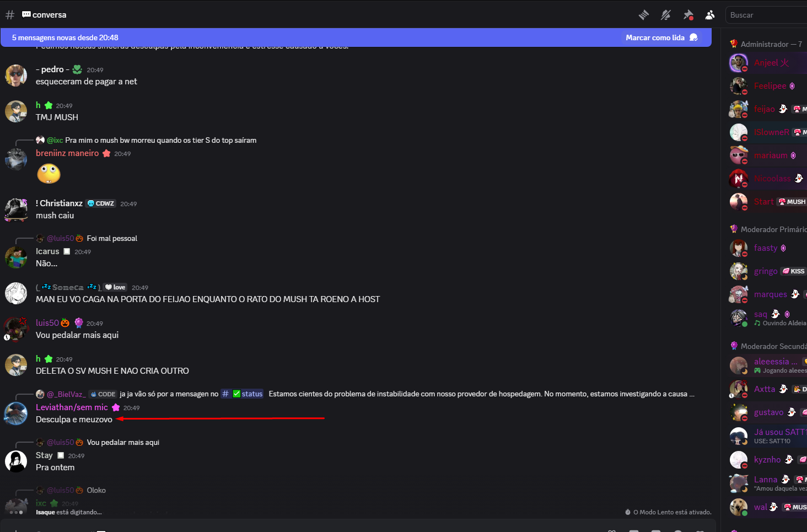This screenshot has width=807, height=532.
Task: Open member mariaum in member list
Action: 767,155
